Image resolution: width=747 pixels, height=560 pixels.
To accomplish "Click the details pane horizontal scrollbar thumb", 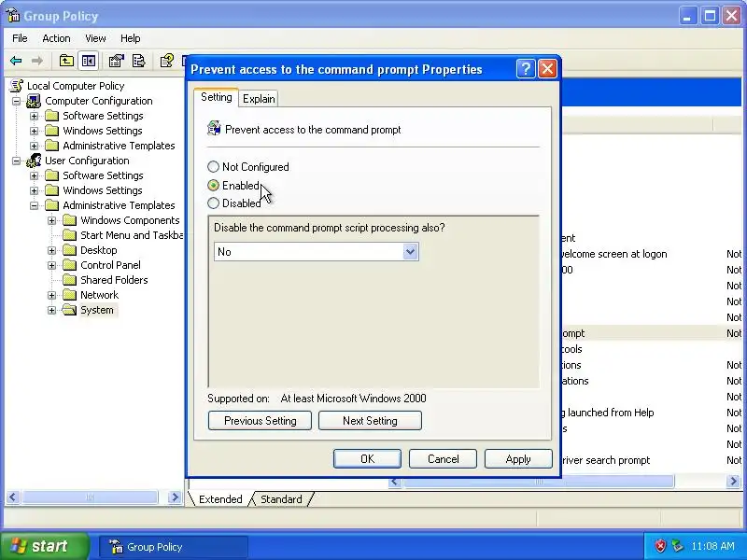I will point(539,482).
